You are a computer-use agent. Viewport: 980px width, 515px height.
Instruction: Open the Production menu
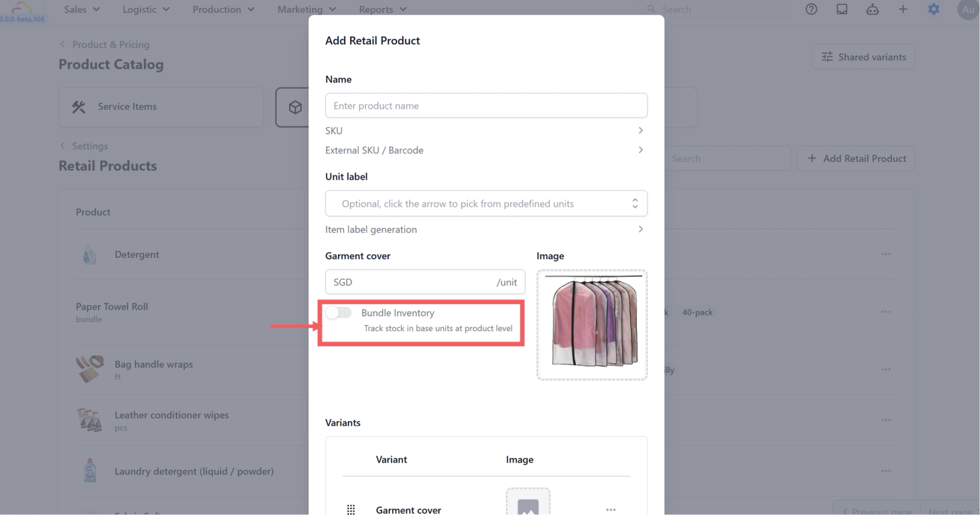click(224, 9)
